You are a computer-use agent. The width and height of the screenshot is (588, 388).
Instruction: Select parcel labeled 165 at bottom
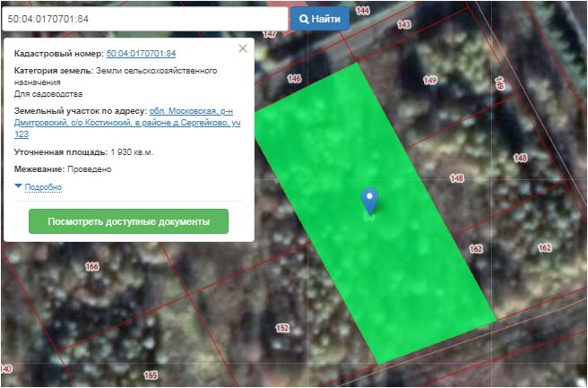pyautogui.click(x=151, y=375)
